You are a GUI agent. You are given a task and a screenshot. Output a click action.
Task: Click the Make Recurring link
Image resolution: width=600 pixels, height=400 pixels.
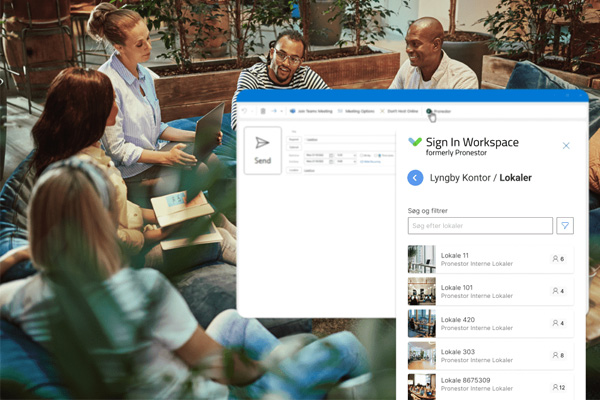[x=370, y=162]
